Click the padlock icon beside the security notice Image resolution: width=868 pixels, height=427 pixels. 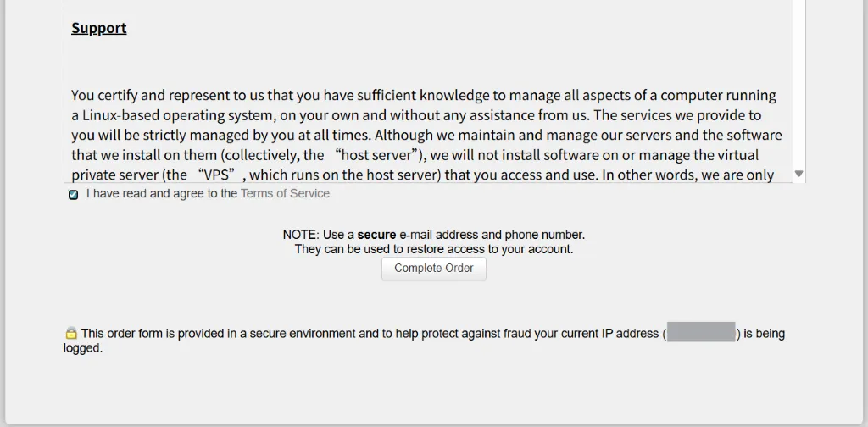(71, 333)
